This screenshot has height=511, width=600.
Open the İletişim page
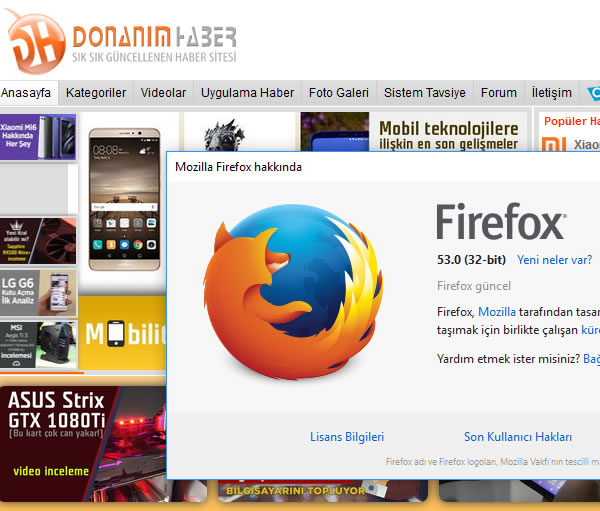tap(551, 93)
